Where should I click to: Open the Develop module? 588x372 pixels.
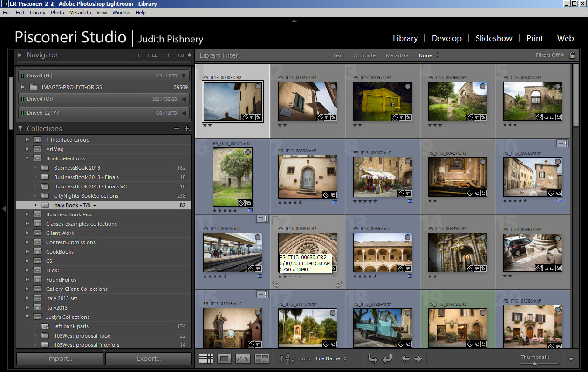coord(446,38)
